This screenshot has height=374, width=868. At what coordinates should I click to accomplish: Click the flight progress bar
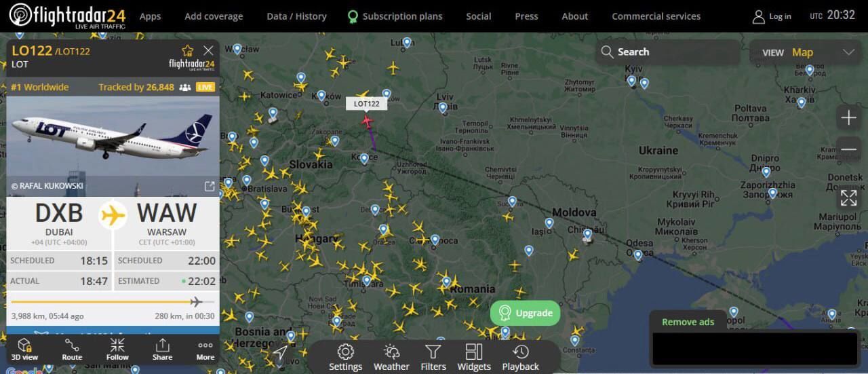pos(113,302)
